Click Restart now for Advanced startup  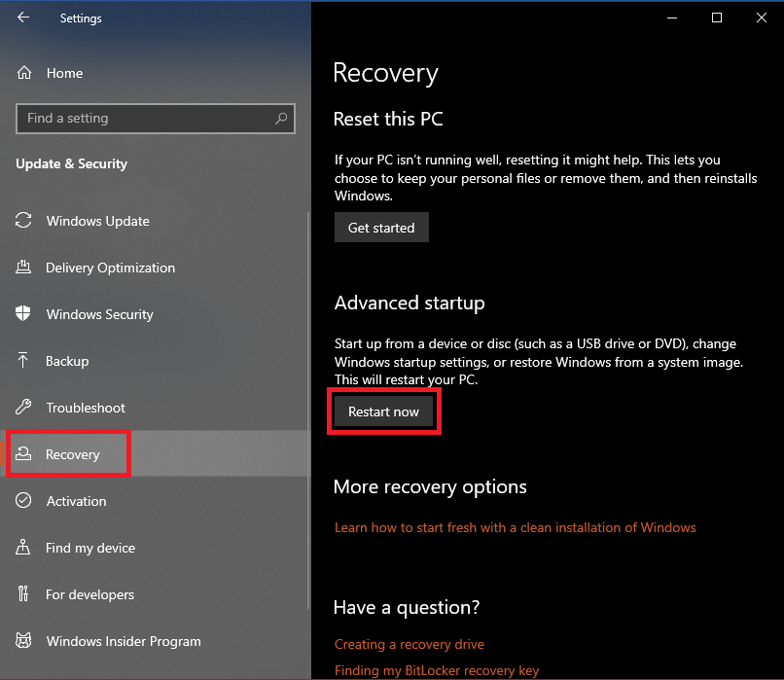[383, 411]
